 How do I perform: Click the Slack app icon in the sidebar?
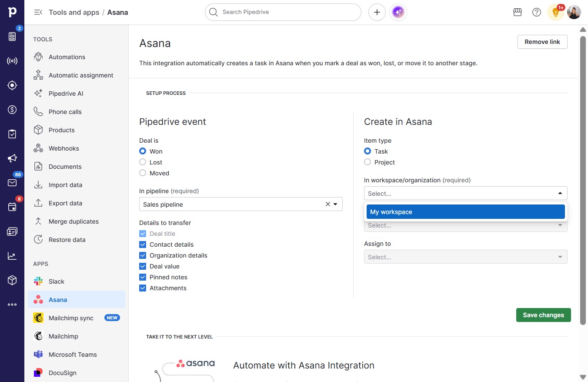[38, 281]
